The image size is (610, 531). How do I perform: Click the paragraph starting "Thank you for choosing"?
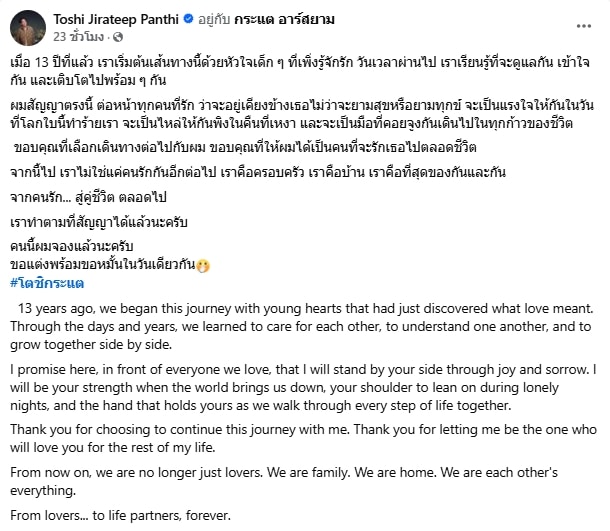[300, 440]
